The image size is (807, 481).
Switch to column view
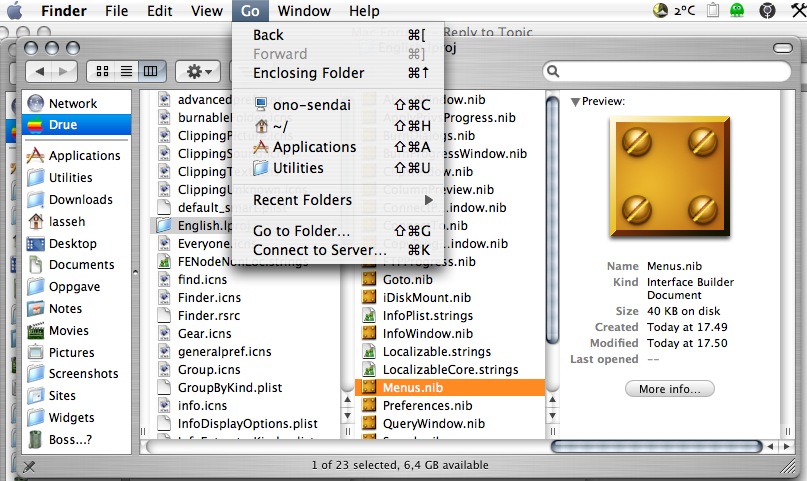tap(151, 71)
